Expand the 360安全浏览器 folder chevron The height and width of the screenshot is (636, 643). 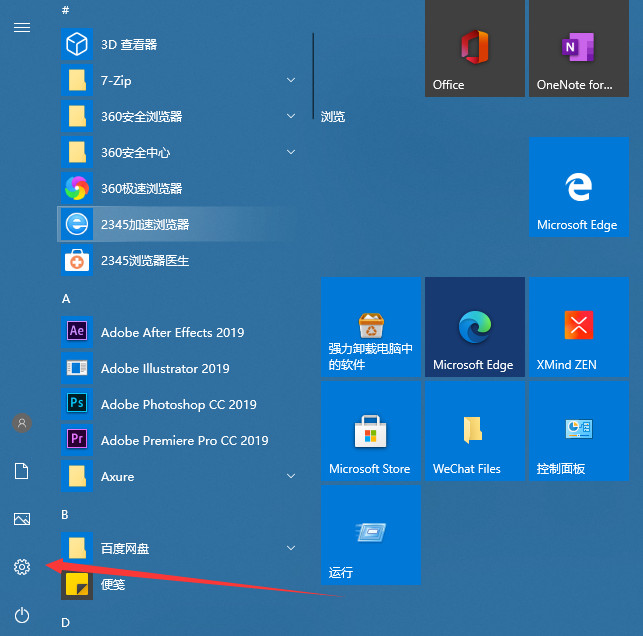pos(291,116)
